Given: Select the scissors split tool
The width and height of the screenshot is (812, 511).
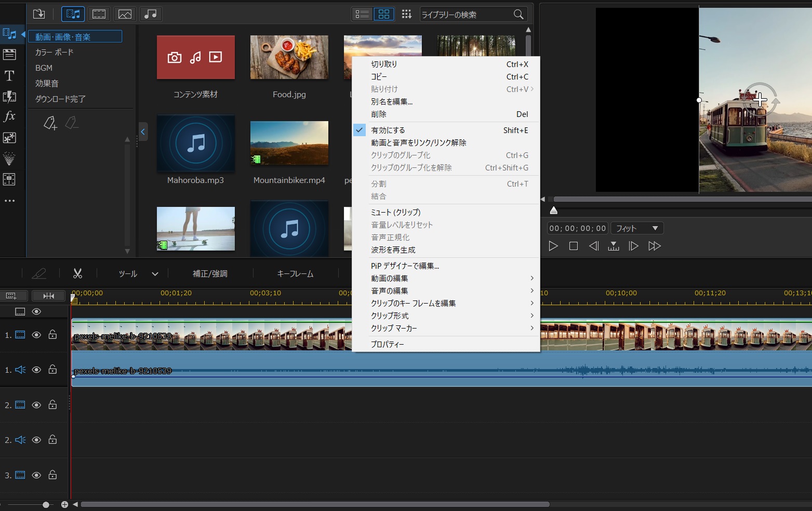Looking at the screenshot, I should point(77,273).
